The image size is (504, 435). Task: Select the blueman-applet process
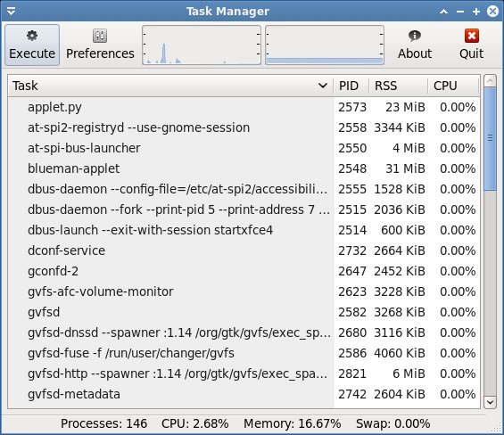click(x=244, y=168)
